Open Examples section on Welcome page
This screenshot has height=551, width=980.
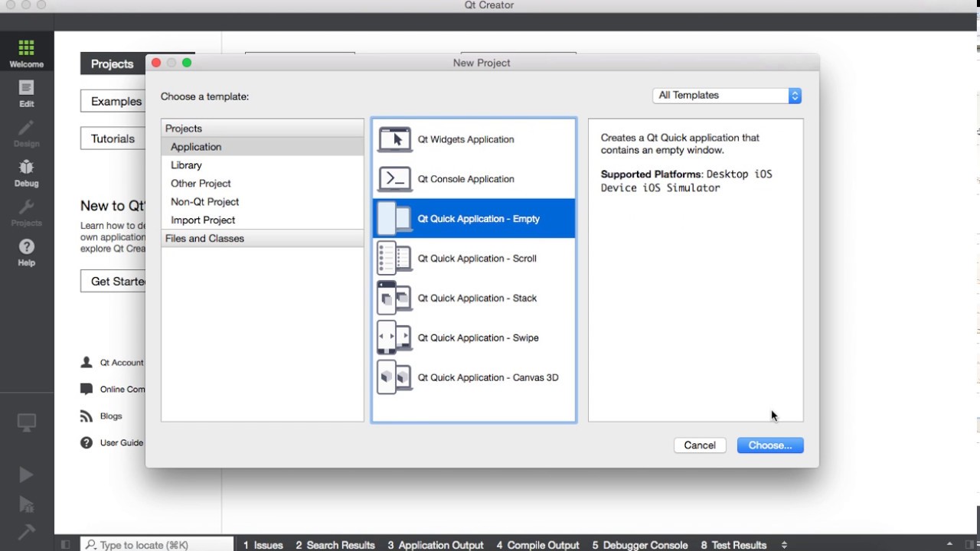coord(113,101)
